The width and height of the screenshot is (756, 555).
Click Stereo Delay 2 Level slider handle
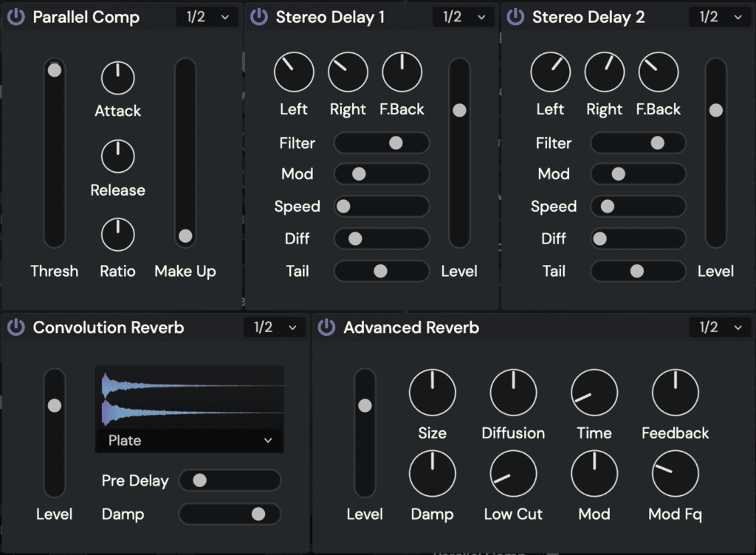point(716,110)
